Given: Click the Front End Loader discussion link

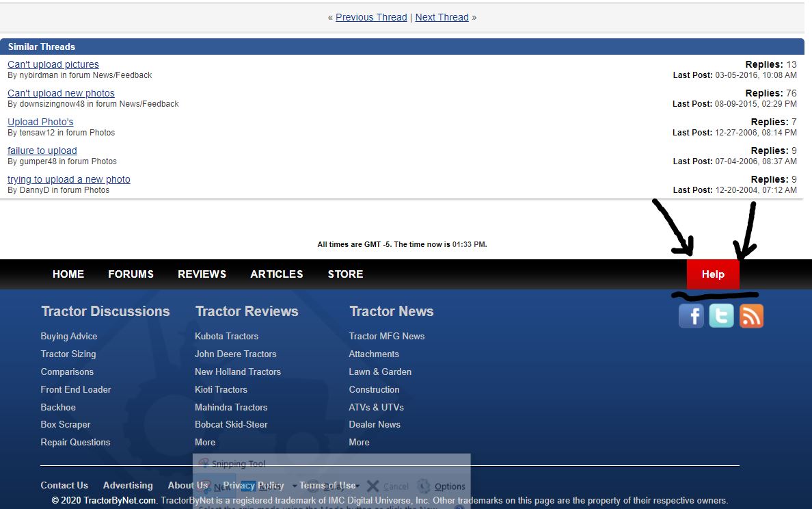Looking at the screenshot, I should [76, 389].
